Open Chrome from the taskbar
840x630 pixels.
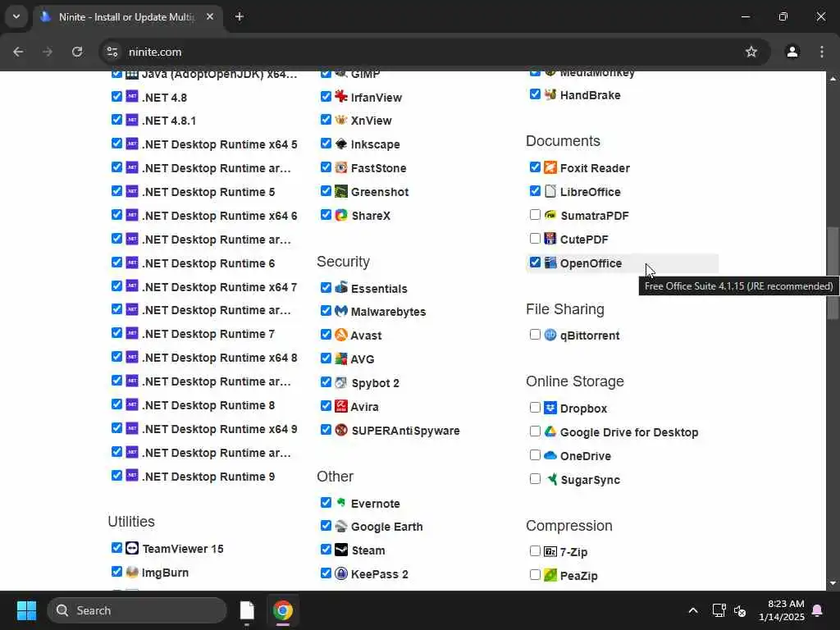[282, 610]
